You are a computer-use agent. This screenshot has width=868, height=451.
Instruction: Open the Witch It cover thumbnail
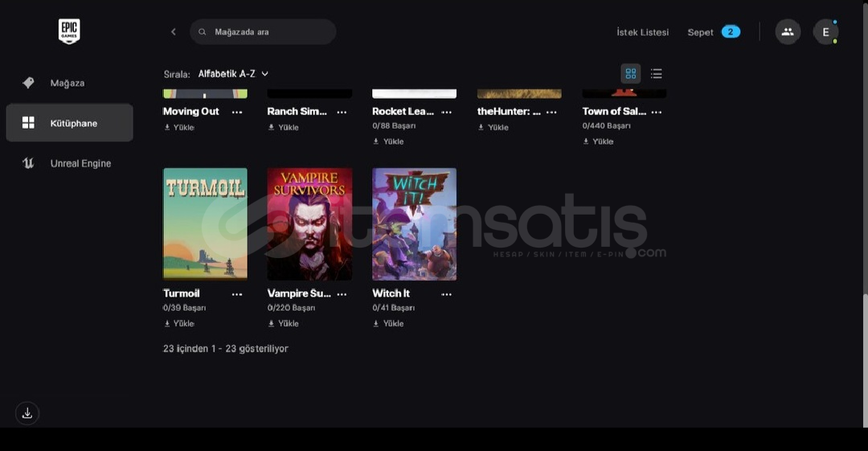click(414, 223)
